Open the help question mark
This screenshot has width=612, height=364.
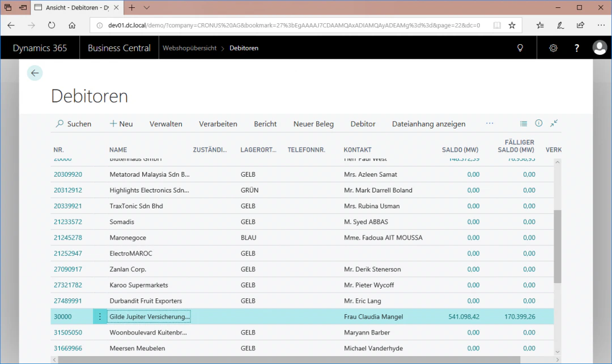[x=576, y=48]
